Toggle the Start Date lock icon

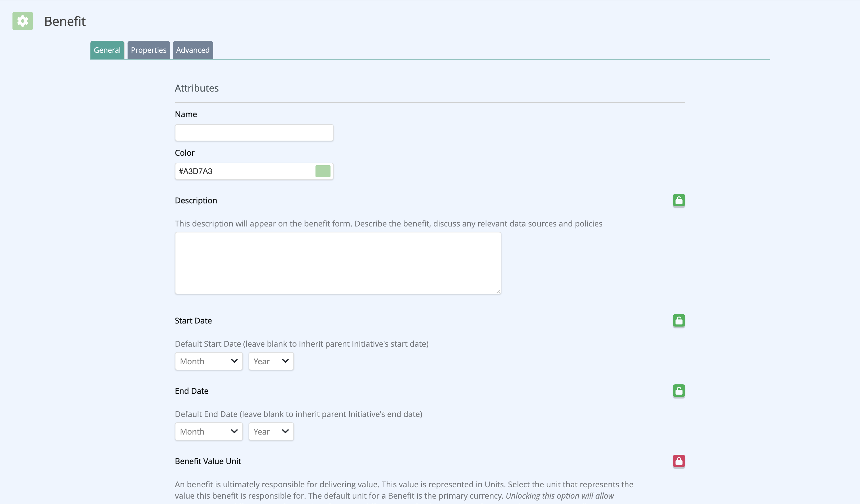679,320
